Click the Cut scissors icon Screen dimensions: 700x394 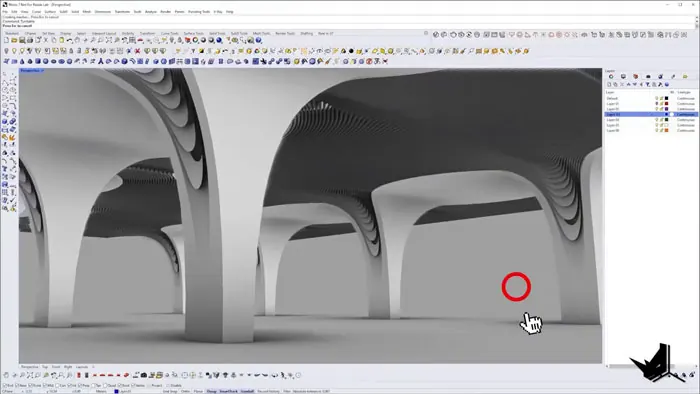point(46,40)
